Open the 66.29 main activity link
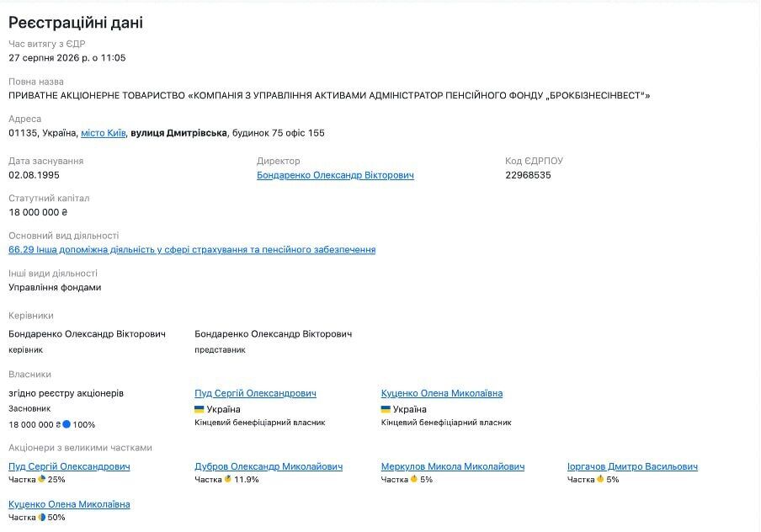 pos(192,249)
